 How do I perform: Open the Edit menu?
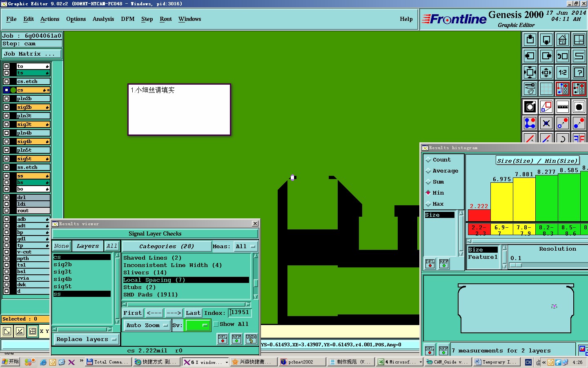pos(29,19)
